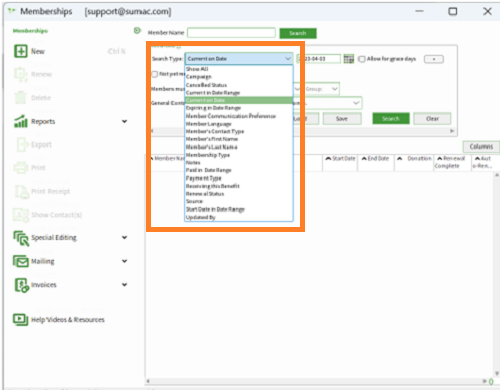This screenshot has height=390, width=500.
Task: Choose Notes search type option
Action: click(239, 163)
